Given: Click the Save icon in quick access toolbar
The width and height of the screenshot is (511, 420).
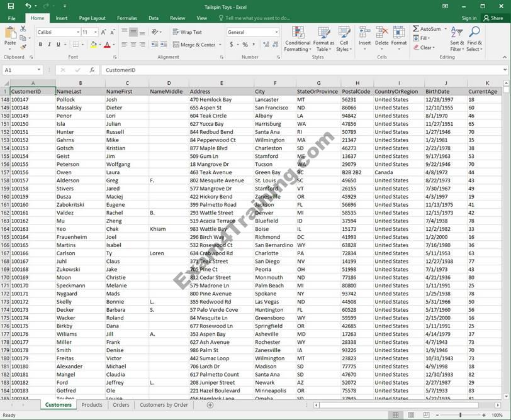Looking at the screenshot, I should pyautogui.click(x=11, y=6).
